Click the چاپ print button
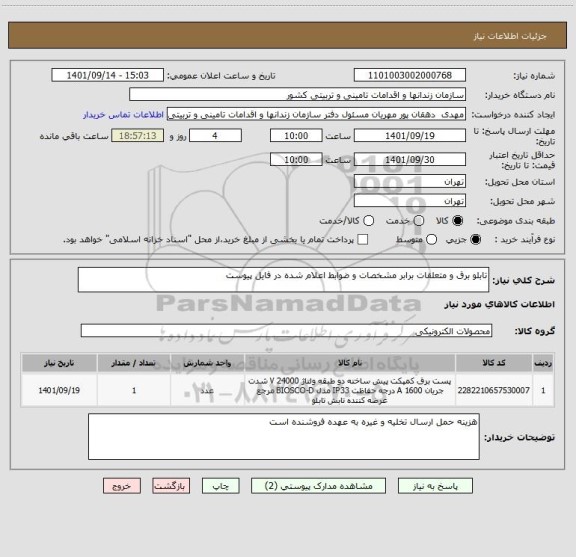The image size is (576, 557). (x=221, y=486)
